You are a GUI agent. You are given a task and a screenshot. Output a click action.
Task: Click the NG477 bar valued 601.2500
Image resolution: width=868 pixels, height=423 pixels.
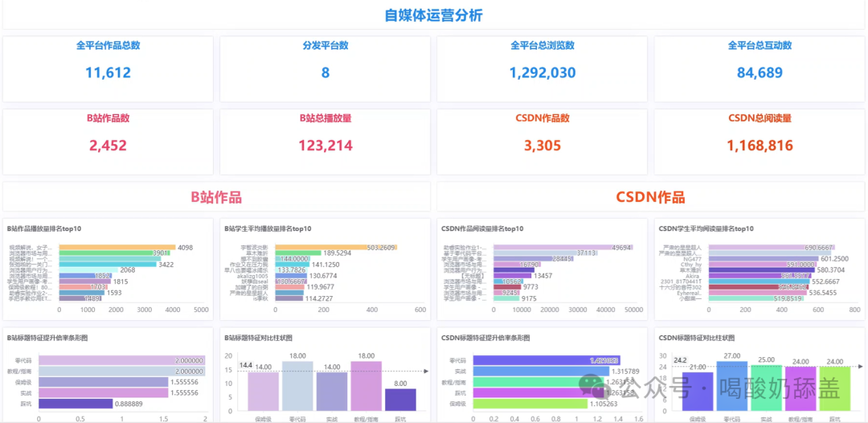click(764, 259)
